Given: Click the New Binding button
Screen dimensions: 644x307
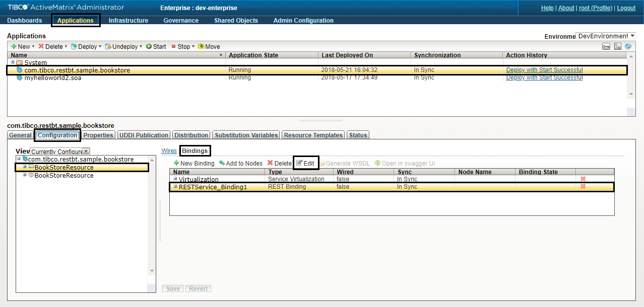Looking at the screenshot, I should (194, 163).
